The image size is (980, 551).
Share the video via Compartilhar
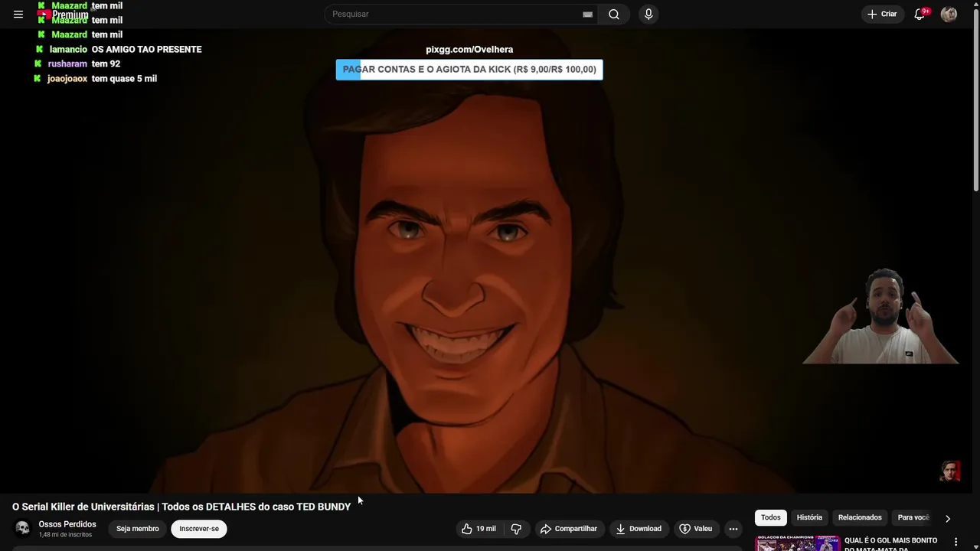coord(568,529)
